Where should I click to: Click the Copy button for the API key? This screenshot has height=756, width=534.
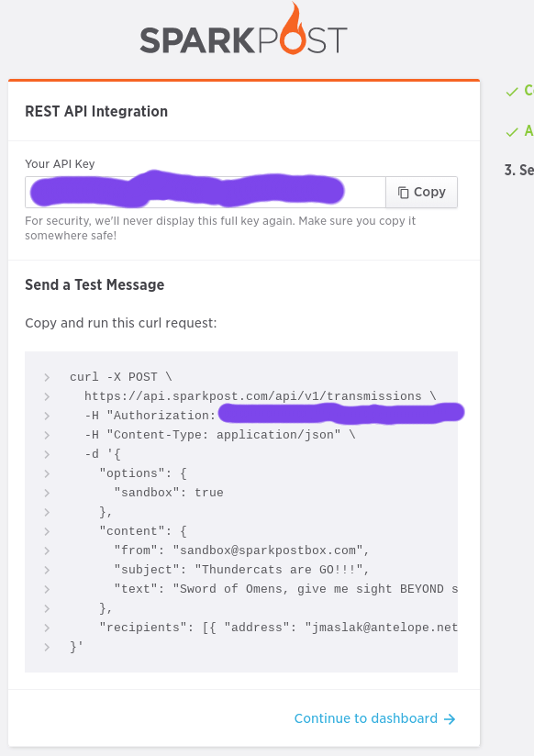(x=421, y=192)
